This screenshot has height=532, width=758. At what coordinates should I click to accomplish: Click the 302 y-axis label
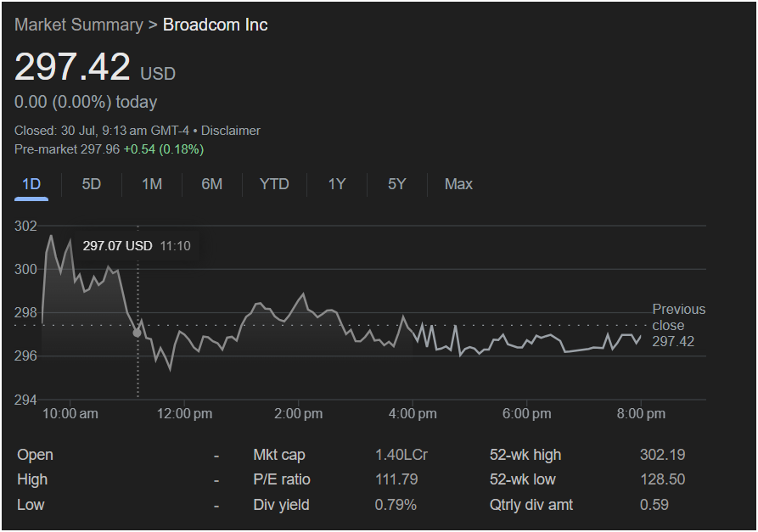[25, 226]
